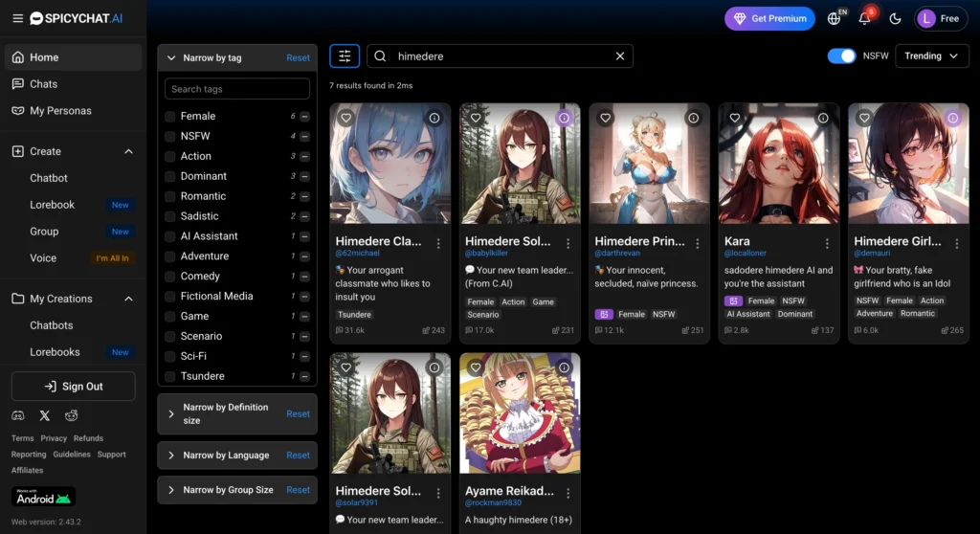The width and height of the screenshot is (980, 534).
Task: Open the Free account profile menu
Action: click(942, 19)
